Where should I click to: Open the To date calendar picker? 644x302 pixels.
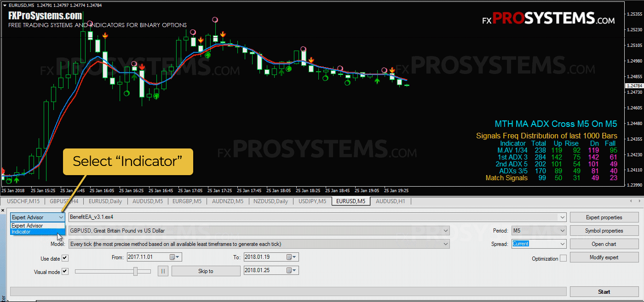pyautogui.click(x=292, y=257)
